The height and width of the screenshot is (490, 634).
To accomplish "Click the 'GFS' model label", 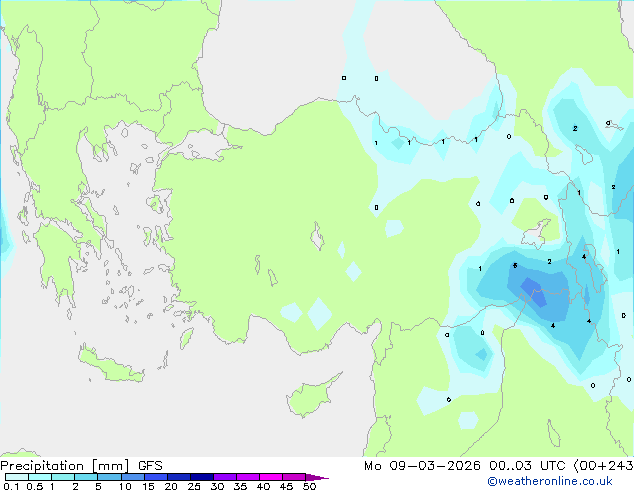I will tap(150, 466).
